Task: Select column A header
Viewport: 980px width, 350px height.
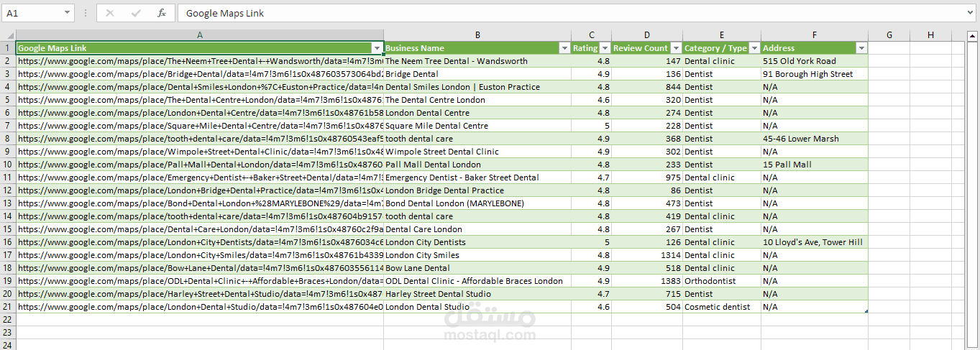Action: click(x=200, y=35)
